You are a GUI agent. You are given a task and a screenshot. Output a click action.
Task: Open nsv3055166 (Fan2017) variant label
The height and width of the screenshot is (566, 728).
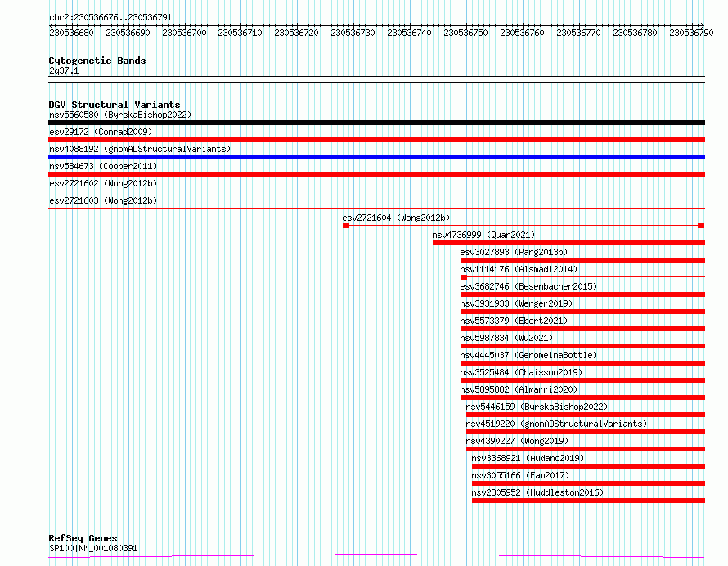coord(520,475)
